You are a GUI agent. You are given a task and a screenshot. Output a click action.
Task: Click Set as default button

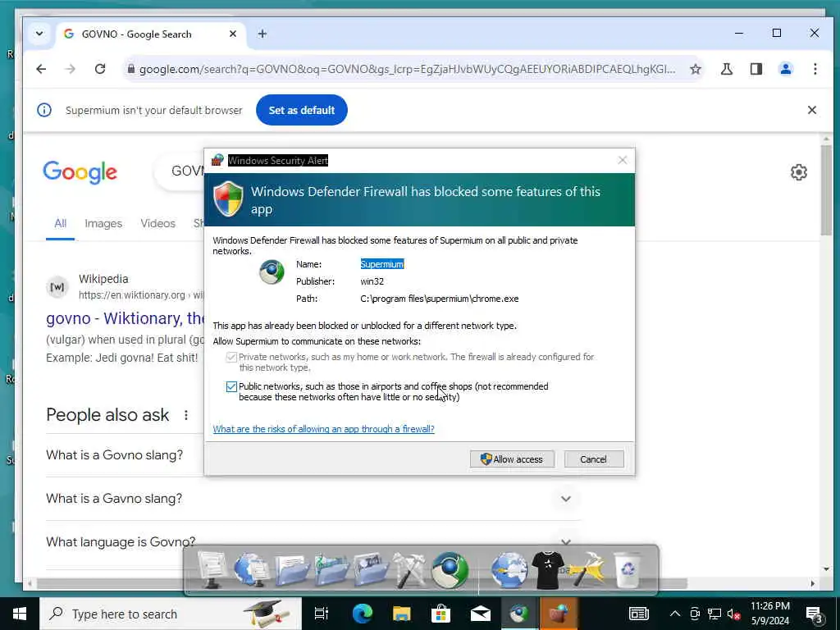pyautogui.click(x=302, y=110)
